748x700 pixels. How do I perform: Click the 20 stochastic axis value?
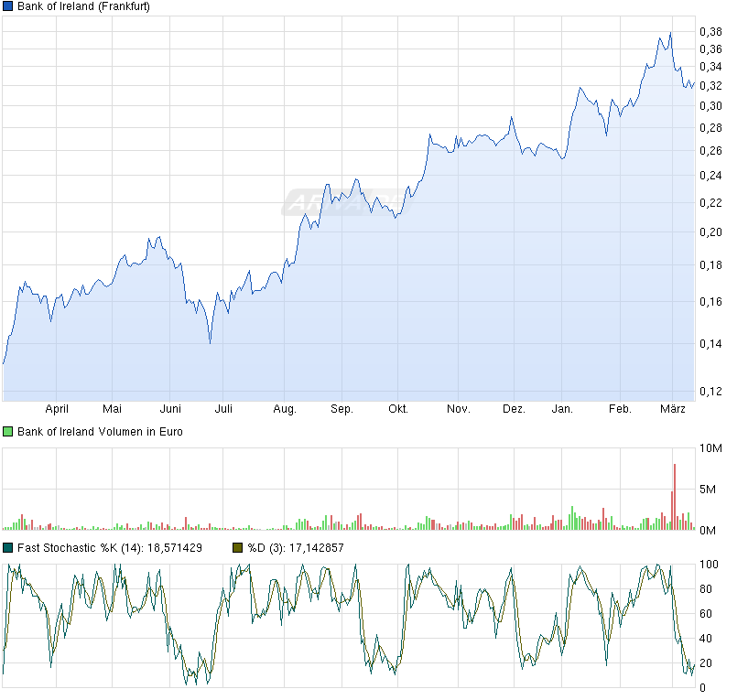tap(706, 663)
